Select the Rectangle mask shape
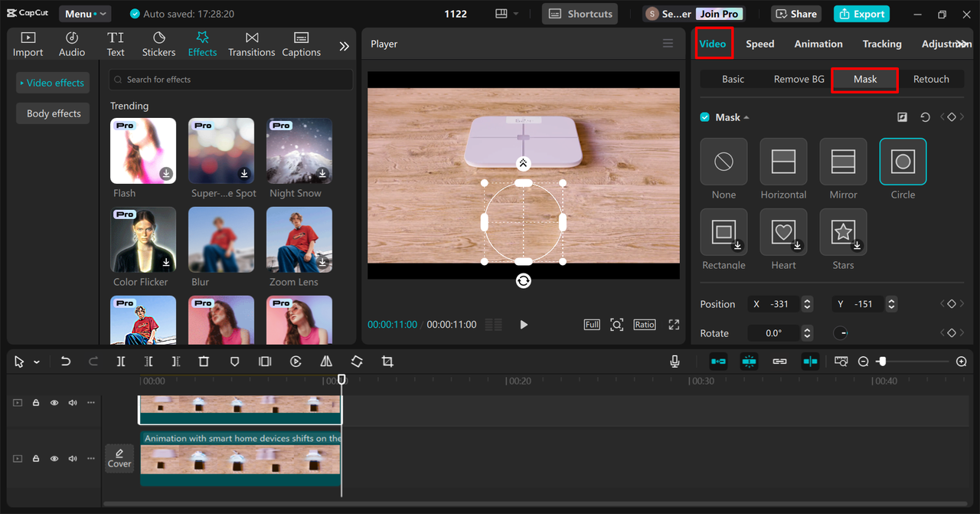Viewport: 980px width, 514px height. click(x=724, y=232)
